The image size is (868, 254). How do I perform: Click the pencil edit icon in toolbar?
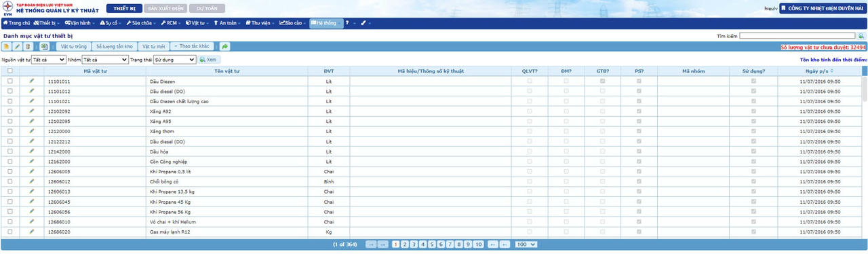point(18,47)
